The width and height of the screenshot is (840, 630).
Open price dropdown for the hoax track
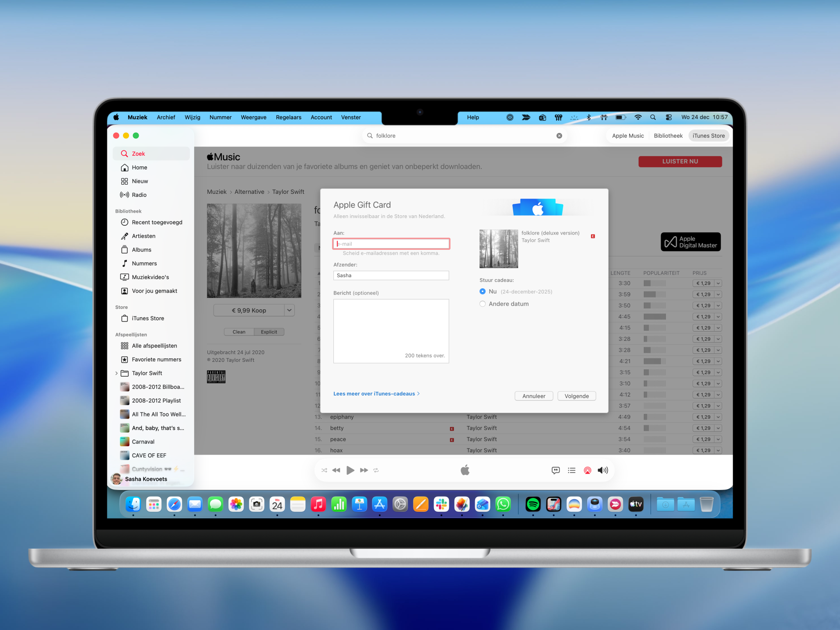point(718,451)
